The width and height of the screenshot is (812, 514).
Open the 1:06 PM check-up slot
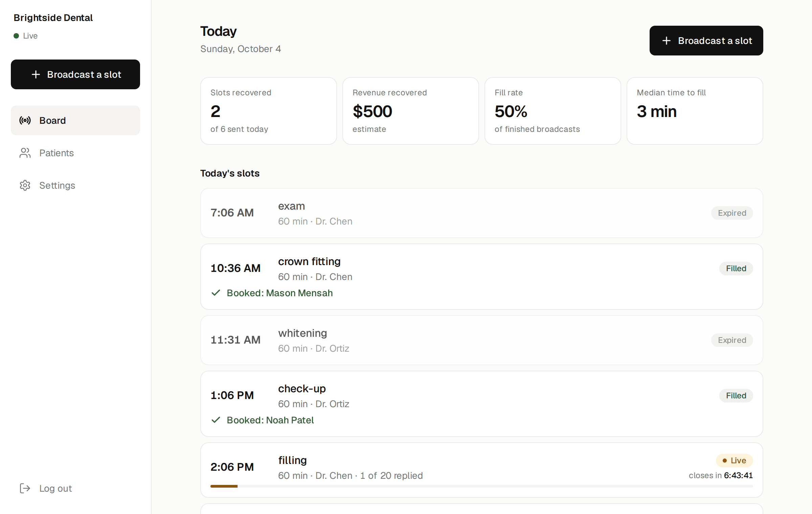(481, 404)
